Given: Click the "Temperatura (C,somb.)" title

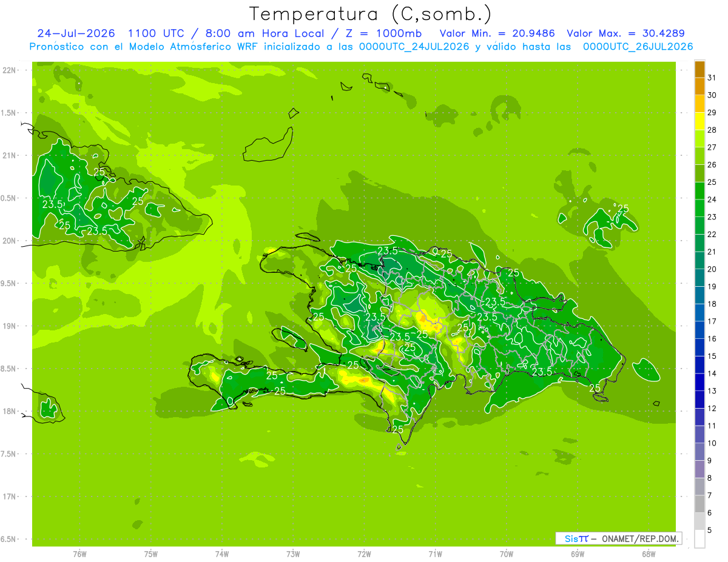Looking at the screenshot, I should tap(371, 14).
